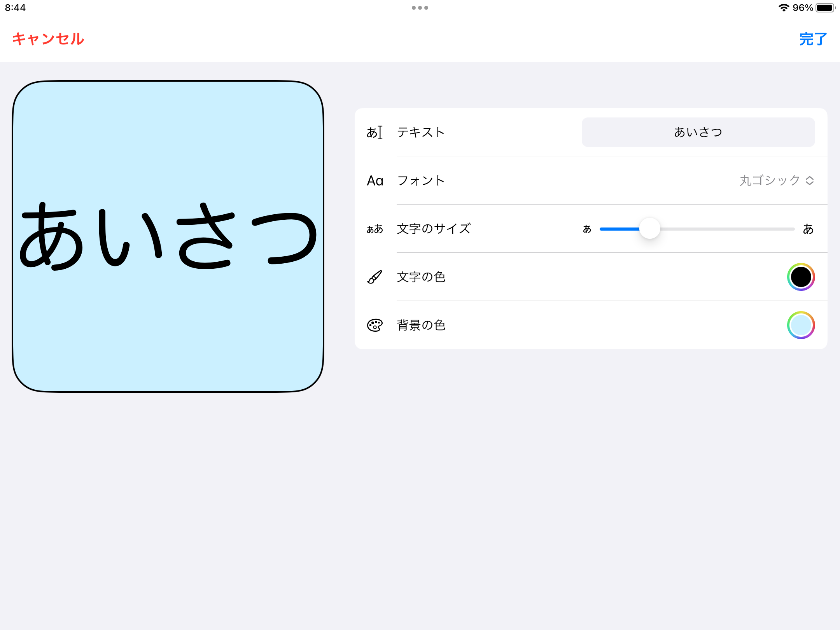Open the iPad multitasking menu via three dots
Image resolution: width=840 pixels, height=630 pixels.
420,7
